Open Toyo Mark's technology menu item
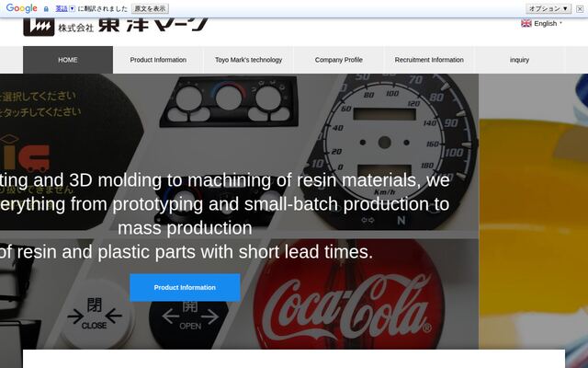This screenshot has width=588, height=368. 248,60
